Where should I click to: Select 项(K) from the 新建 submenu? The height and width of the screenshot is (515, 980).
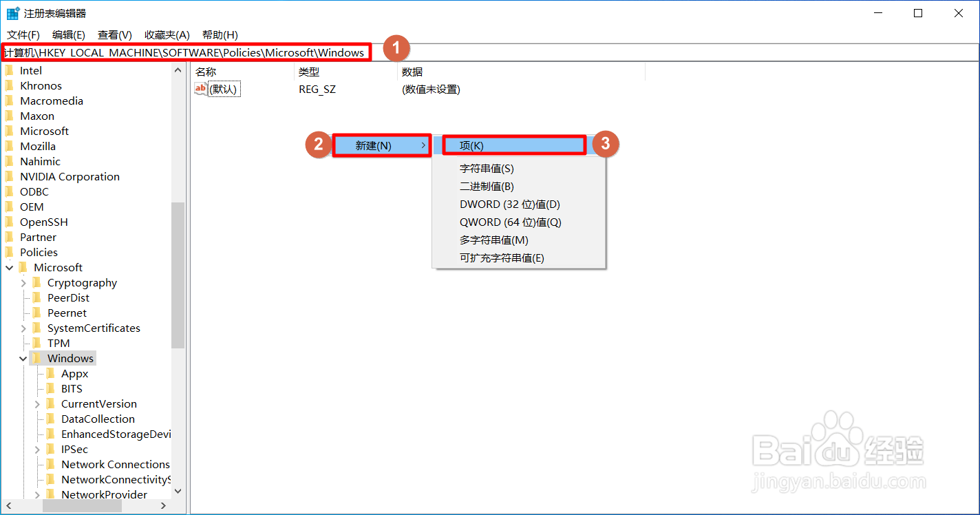(x=513, y=145)
